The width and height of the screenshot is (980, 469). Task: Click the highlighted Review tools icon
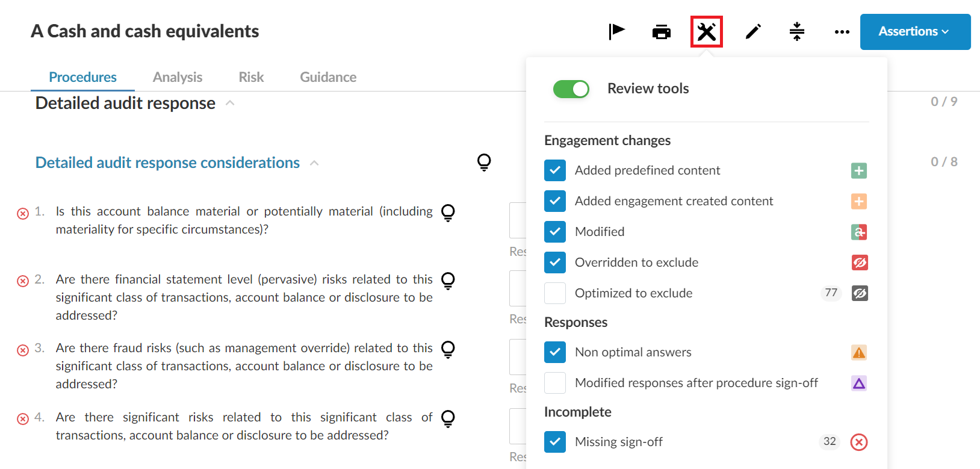pos(706,31)
